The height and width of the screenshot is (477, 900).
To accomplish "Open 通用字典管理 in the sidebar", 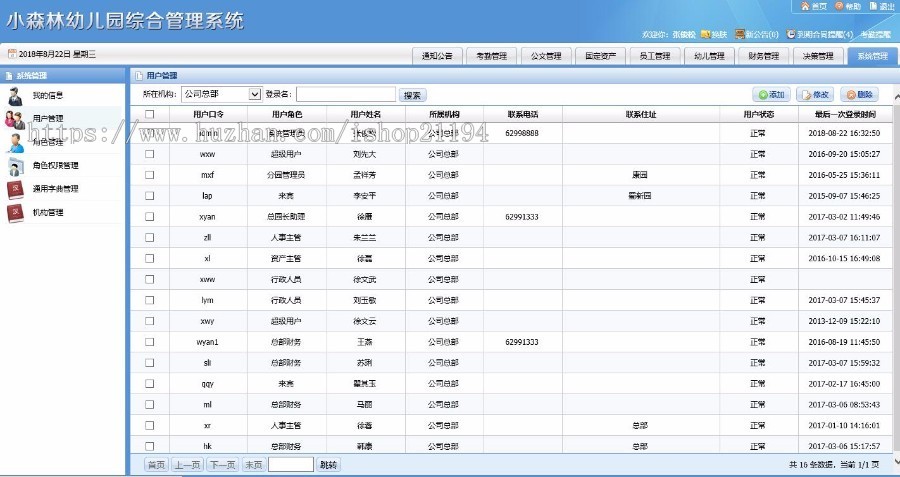I will tap(55, 189).
